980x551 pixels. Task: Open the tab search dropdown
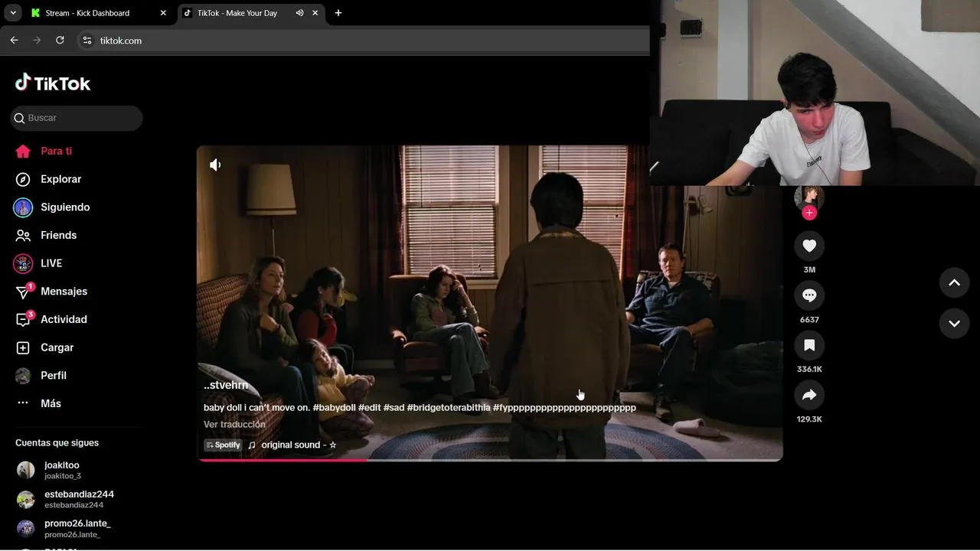(x=12, y=13)
